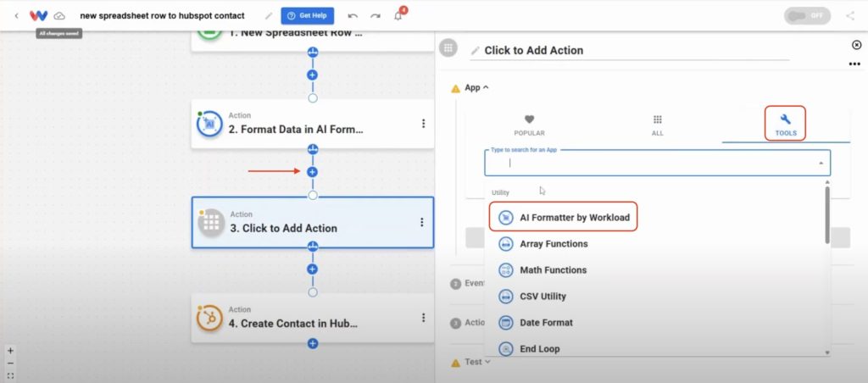Image resolution: width=868 pixels, height=383 pixels.
Task: Click the share icon in top bar
Action: [x=850, y=15]
